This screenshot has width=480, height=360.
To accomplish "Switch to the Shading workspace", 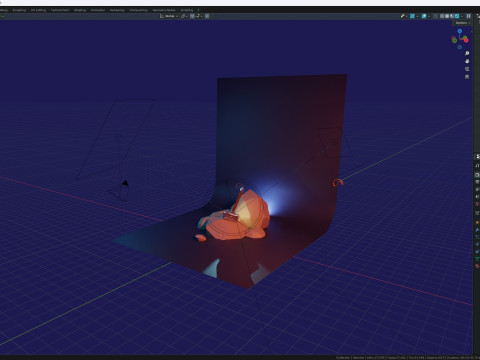I will tap(80, 10).
